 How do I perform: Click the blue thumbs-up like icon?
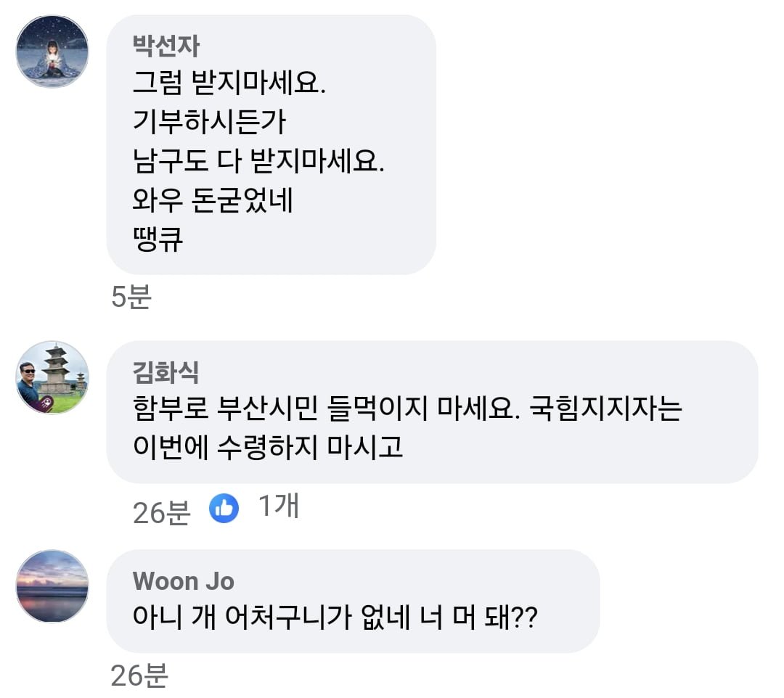point(224,509)
